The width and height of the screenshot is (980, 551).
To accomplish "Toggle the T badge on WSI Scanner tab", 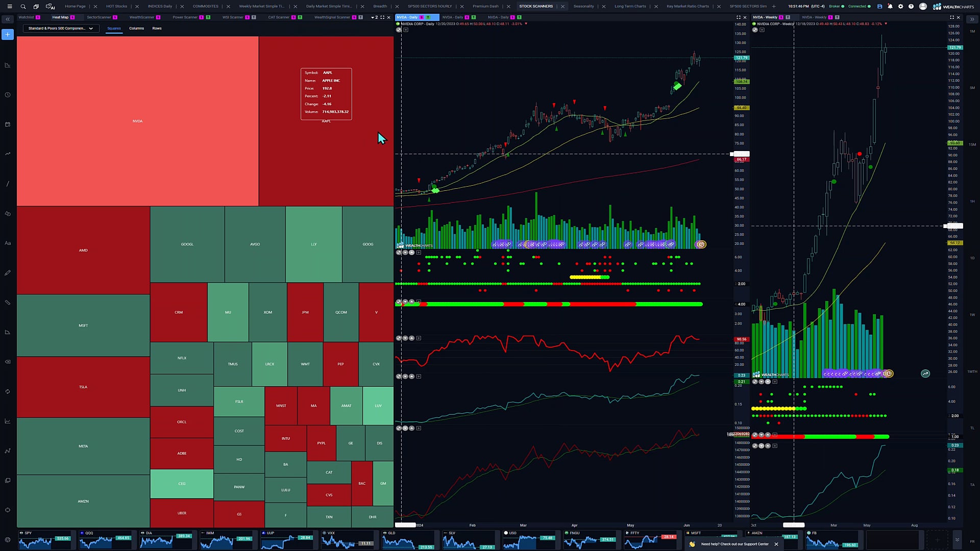I will pyautogui.click(x=254, y=17).
